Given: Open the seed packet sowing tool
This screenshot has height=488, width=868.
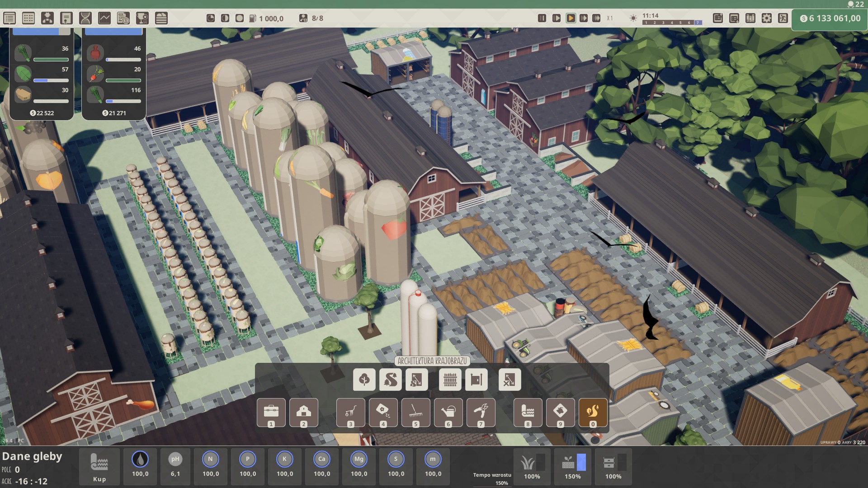Looking at the screenshot, I should 383,412.
